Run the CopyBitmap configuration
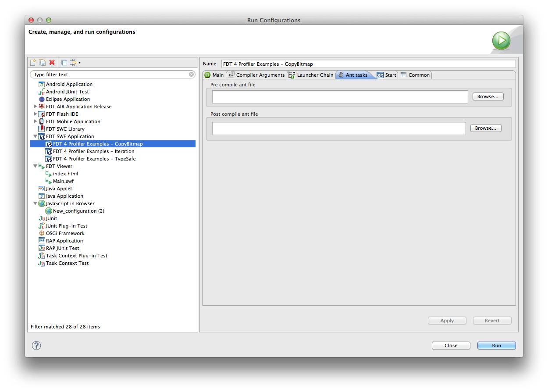The width and height of the screenshot is (548, 392). (496, 345)
